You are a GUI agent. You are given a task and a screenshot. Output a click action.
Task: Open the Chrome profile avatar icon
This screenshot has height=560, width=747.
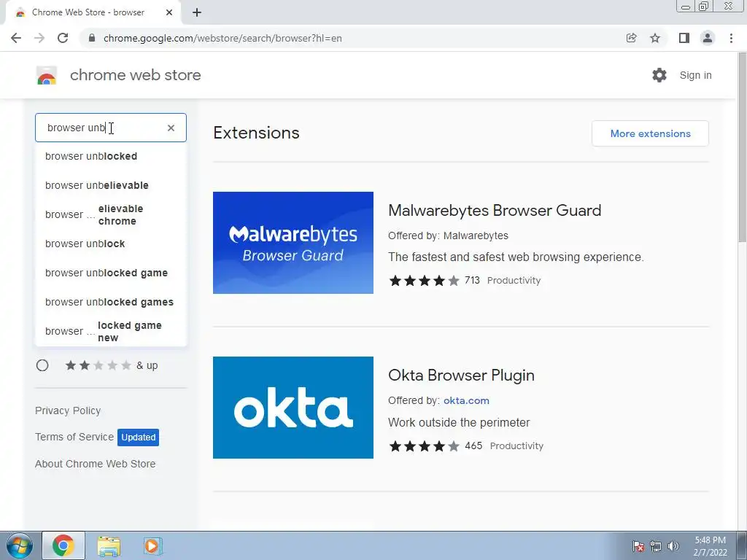708,38
